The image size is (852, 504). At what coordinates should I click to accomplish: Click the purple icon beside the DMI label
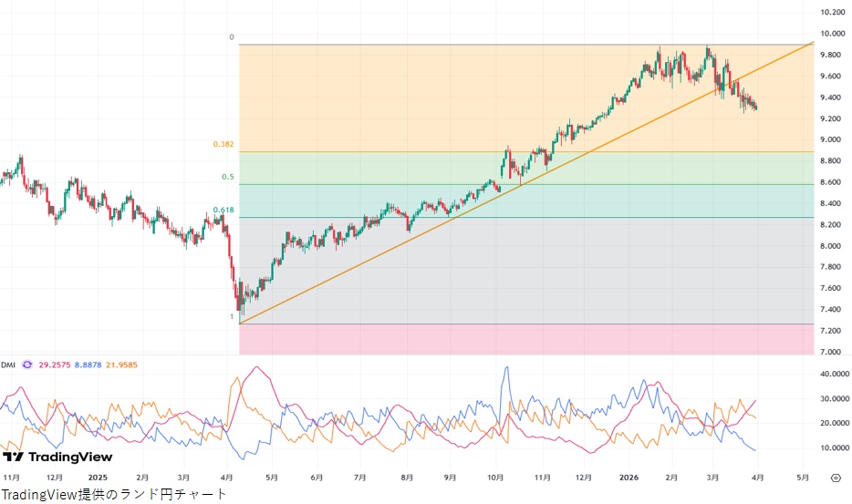[x=27, y=365]
